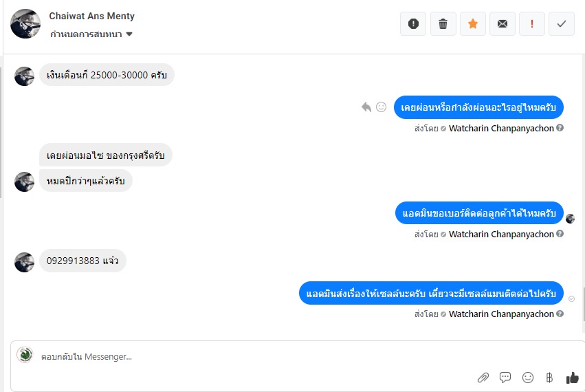
Task: Open Chaiwat Ans Menty profile name
Action: 92,16
